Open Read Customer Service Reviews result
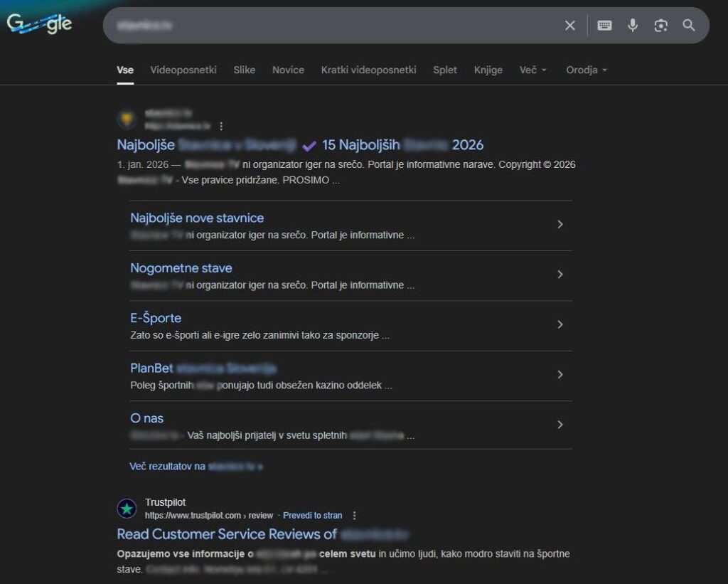The image size is (728, 584). click(262, 534)
